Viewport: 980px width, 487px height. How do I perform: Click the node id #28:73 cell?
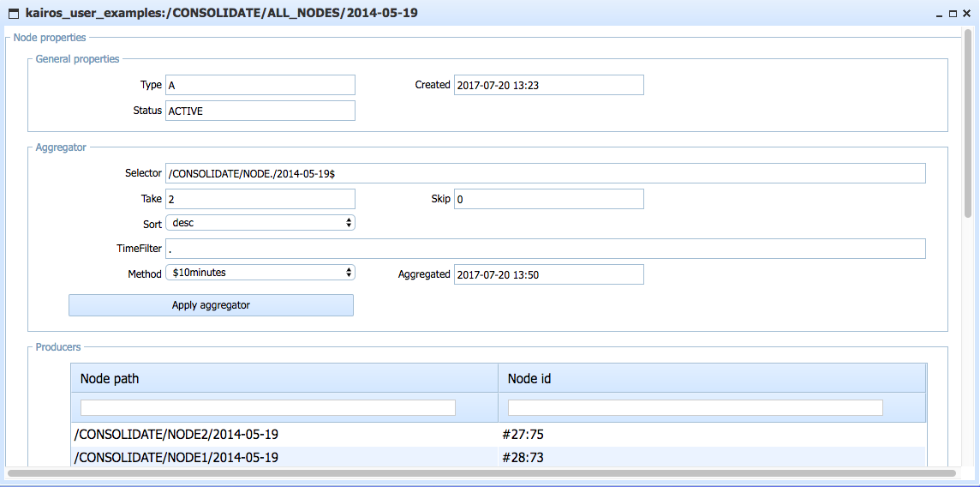coord(711,458)
